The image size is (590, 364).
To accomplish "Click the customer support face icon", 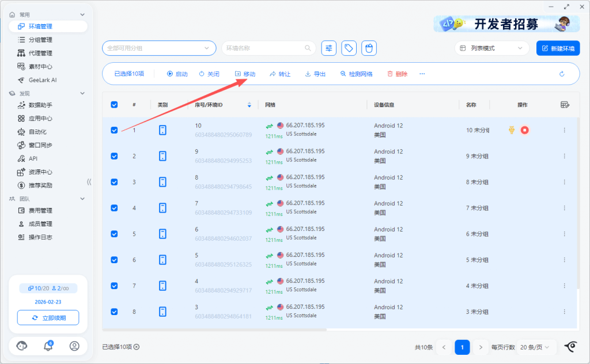I will pos(22,346).
